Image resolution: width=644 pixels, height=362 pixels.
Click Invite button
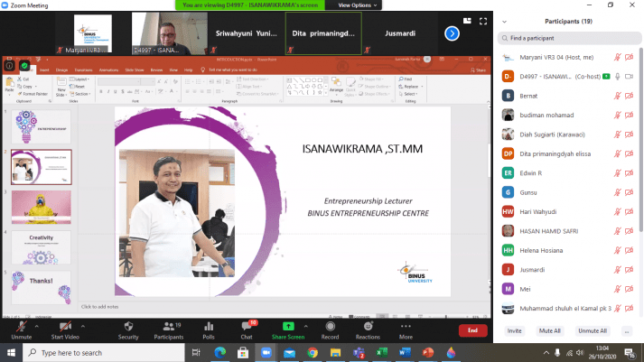tap(514, 330)
